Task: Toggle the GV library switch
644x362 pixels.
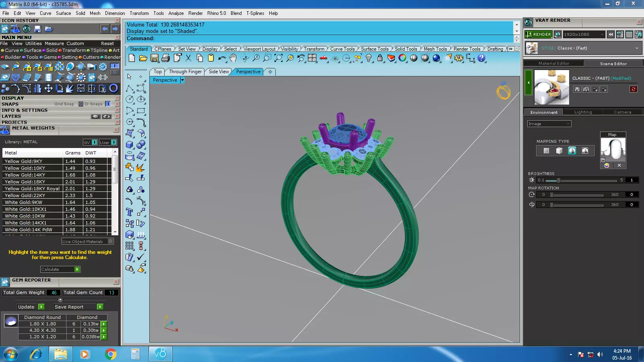Action: (95, 142)
